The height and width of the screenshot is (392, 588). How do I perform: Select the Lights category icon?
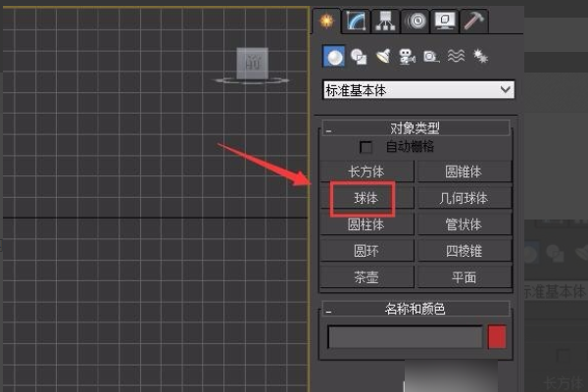point(383,57)
